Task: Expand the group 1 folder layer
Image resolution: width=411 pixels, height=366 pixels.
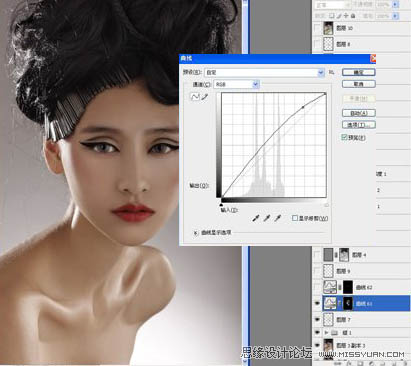Action: click(326, 333)
